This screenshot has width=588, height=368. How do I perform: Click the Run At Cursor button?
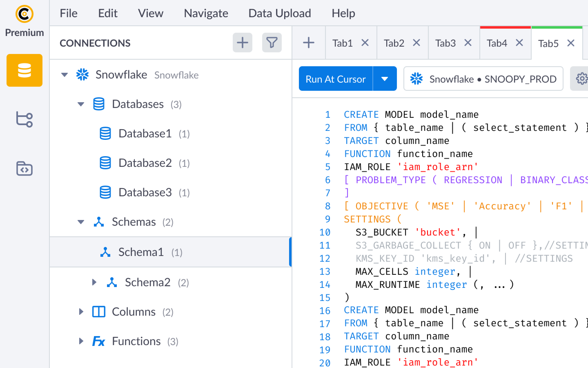(x=336, y=79)
